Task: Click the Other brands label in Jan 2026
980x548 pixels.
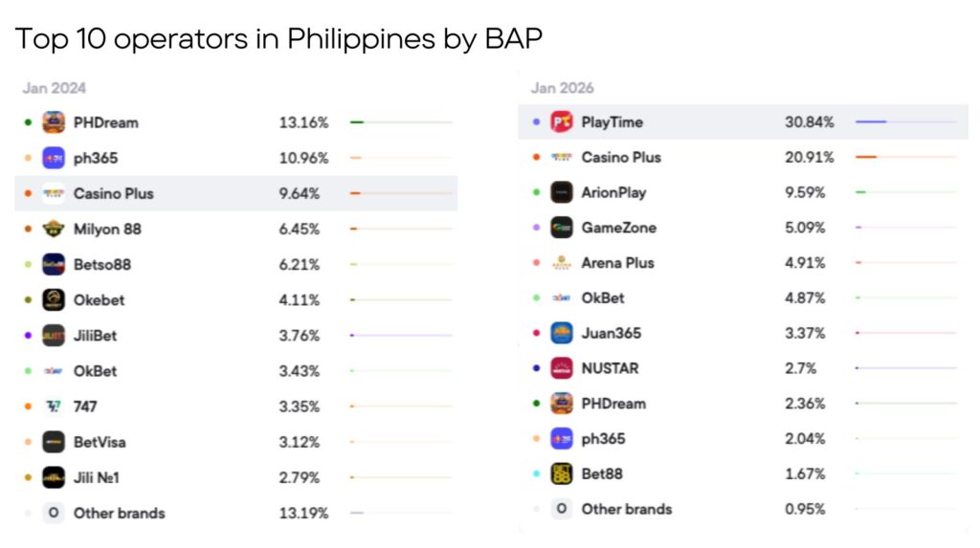Action: (x=626, y=509)
